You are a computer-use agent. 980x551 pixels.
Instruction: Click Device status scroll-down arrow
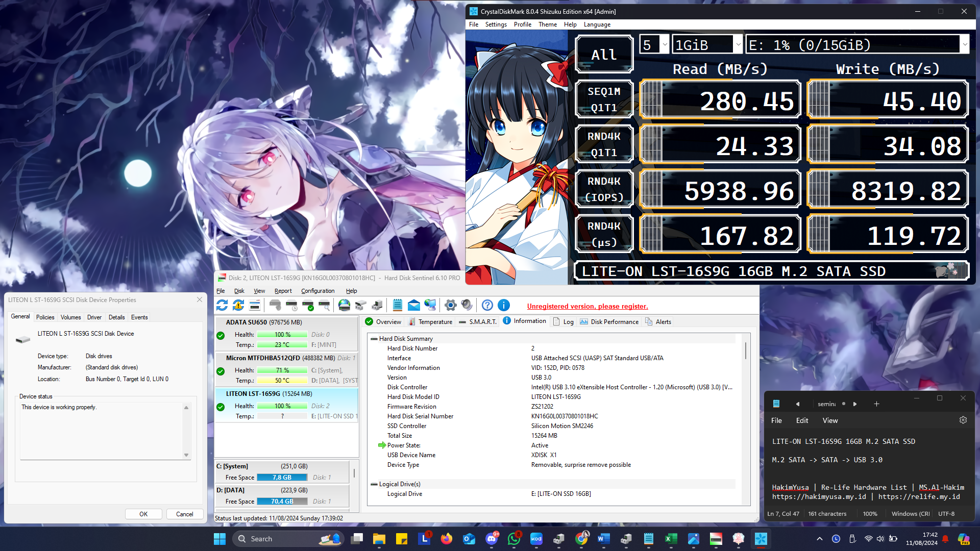(186, 455)
